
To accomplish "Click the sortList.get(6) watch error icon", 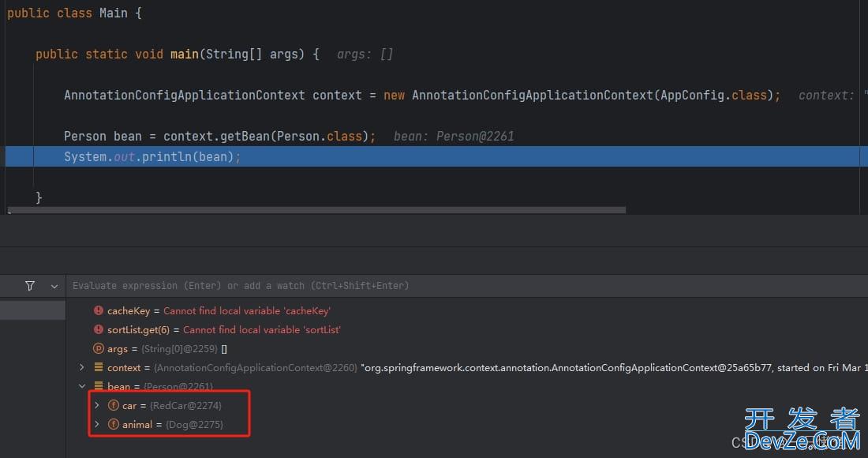I will [99, 330].
